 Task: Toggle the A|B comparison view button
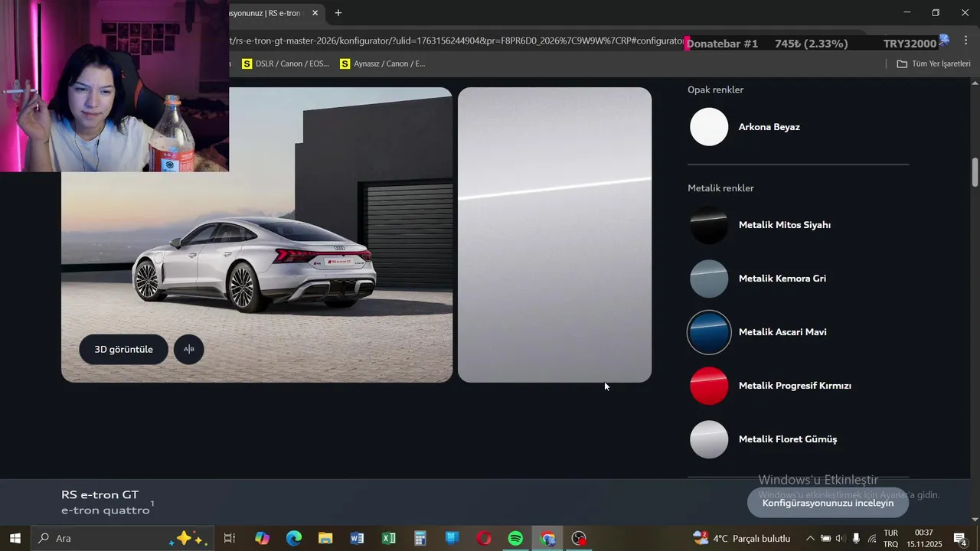coord(188,349)
